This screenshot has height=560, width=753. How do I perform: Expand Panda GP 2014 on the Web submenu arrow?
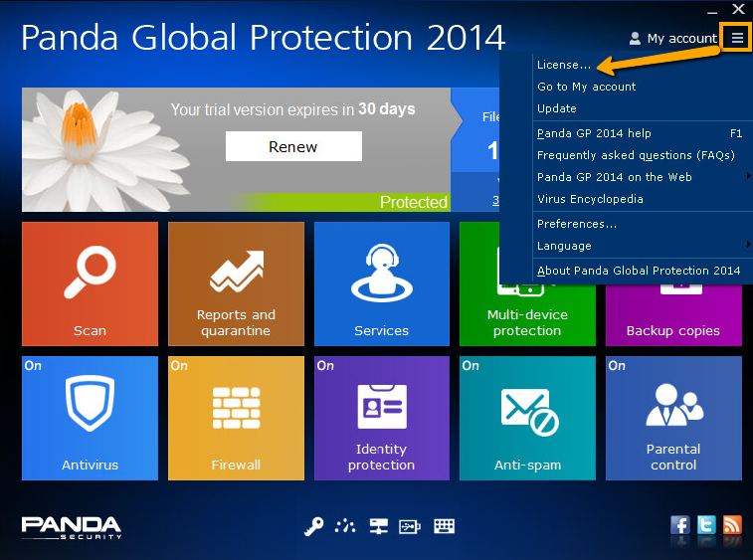748,176
